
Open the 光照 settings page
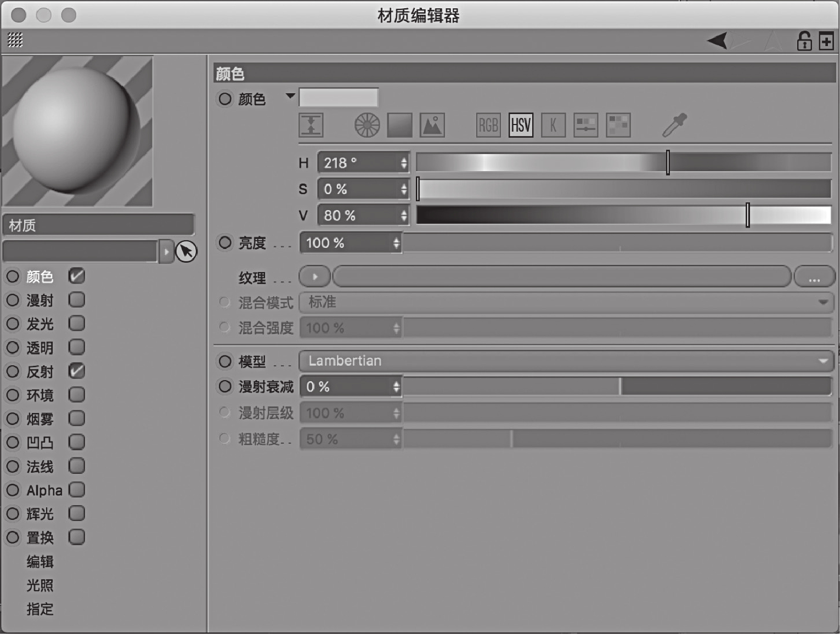40,585
